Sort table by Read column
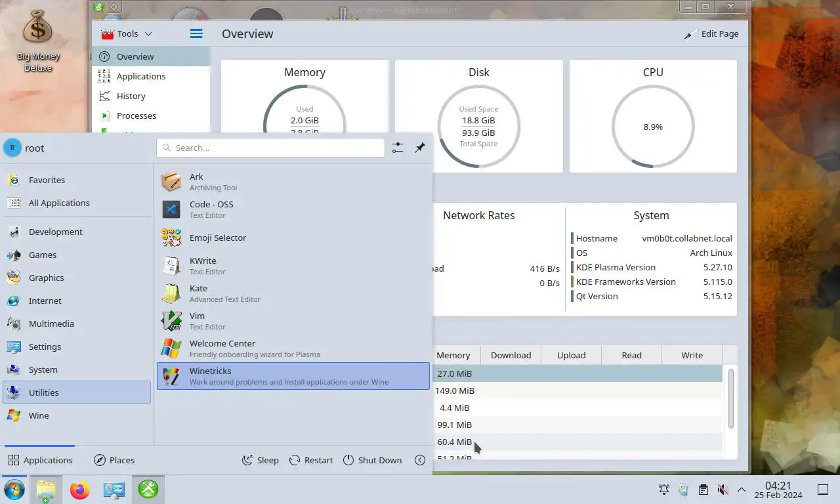 tap(631, 355)
